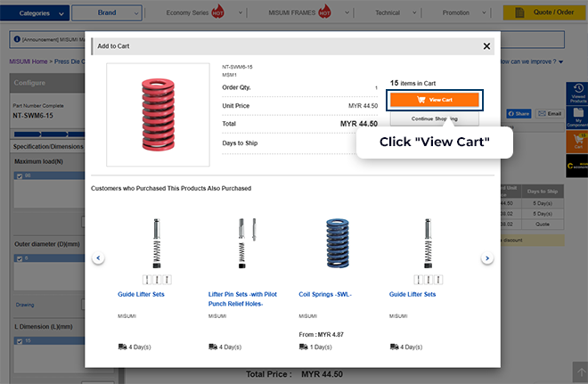Click the orange View Cart button
This screenshot has width=588, height=384.
[x=434, y=100]
